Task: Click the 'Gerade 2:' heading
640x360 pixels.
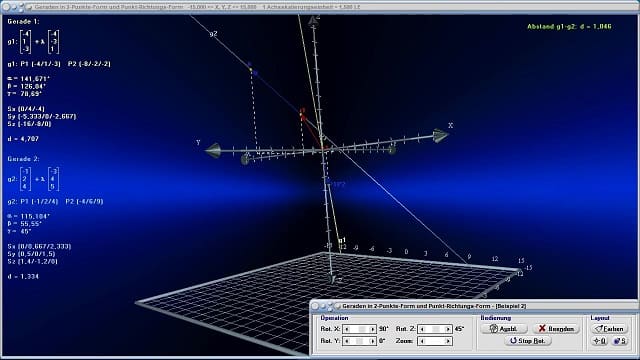Action: pos(23,159)
